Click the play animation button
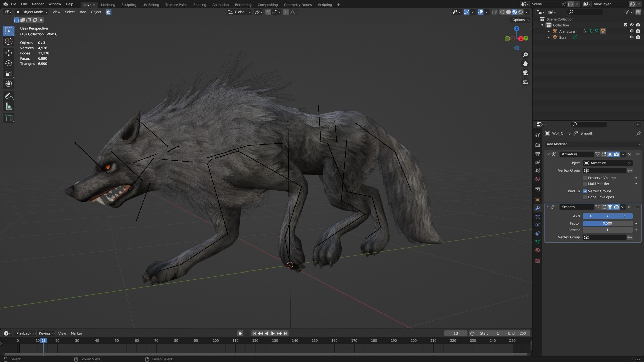 [273, 334]
